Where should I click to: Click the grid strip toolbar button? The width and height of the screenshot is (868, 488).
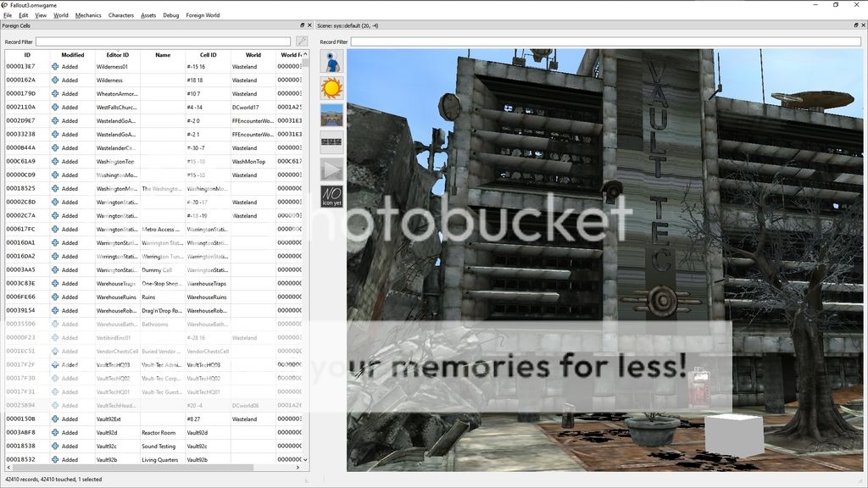click(331, 142)
